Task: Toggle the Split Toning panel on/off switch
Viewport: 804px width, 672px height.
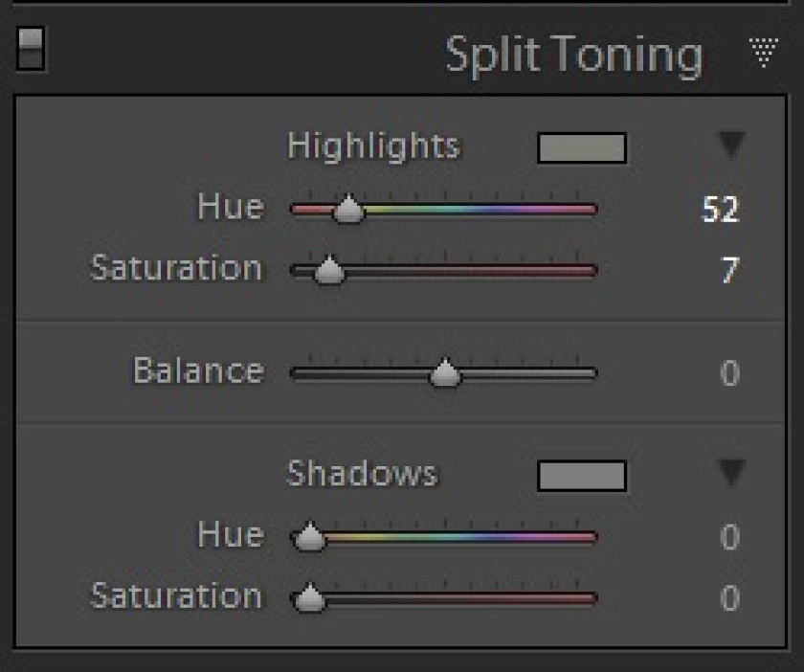Action: pyautogui.click(x=31, y=49)
